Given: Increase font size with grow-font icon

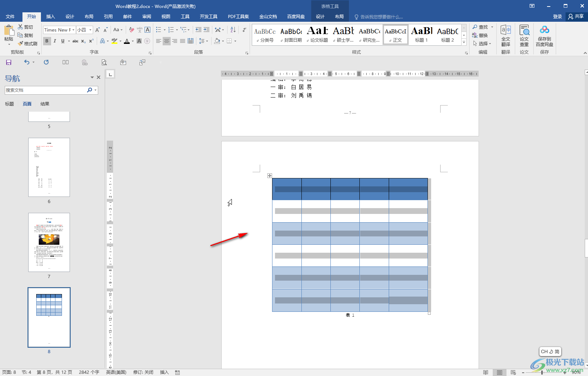Looking at the screenshot, I should (97, 30).
